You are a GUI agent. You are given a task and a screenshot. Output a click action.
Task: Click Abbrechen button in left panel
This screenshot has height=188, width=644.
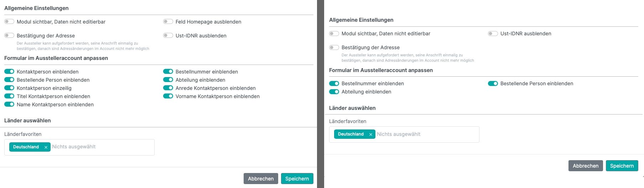coord(261,179)
